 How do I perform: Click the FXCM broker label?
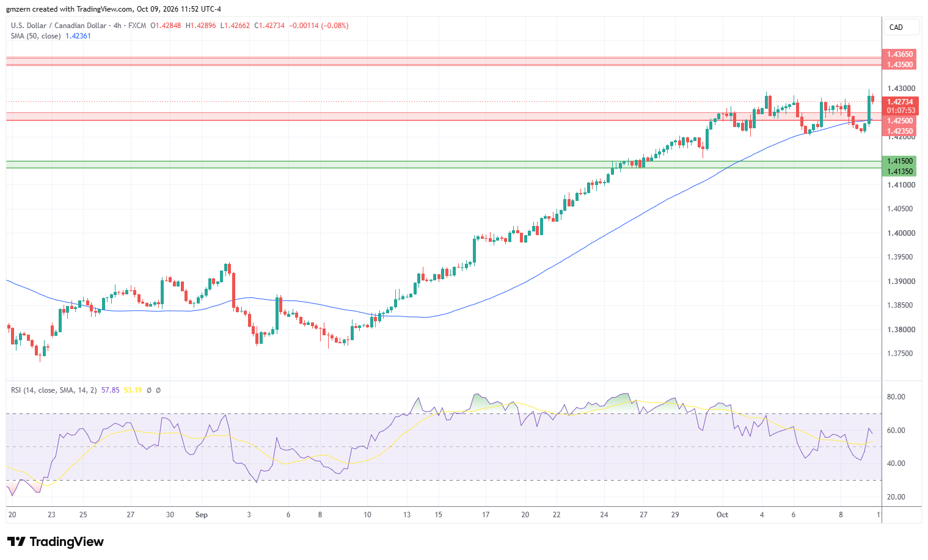137,26
